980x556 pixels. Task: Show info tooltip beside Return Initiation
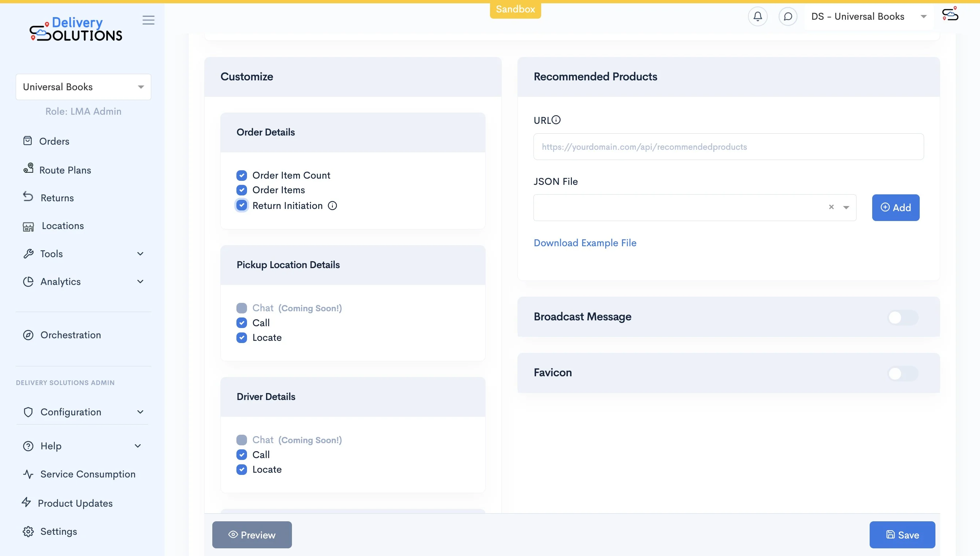point(333,206)
